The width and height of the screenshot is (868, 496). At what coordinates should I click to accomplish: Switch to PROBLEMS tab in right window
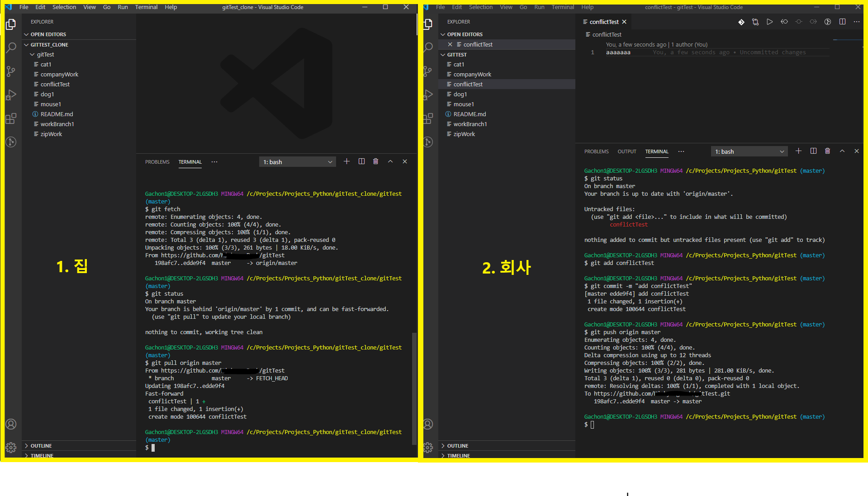pyautogui.click(x=597, y=151)
